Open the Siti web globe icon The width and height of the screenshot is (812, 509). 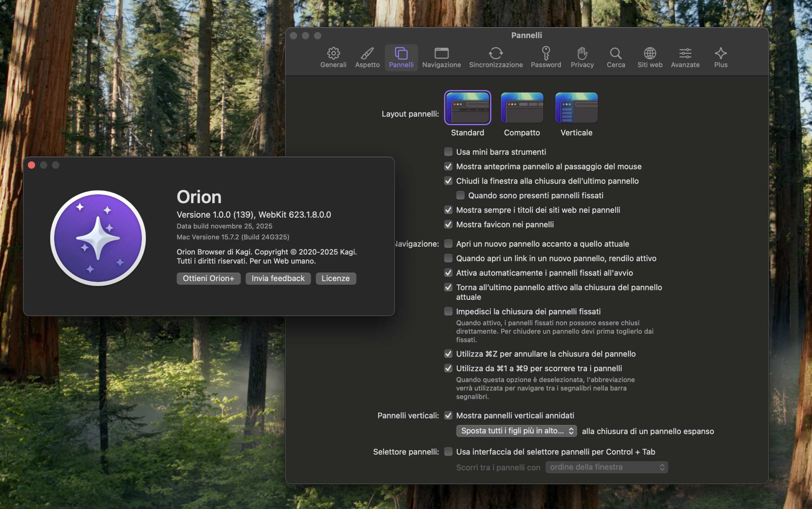click(650, 54)
